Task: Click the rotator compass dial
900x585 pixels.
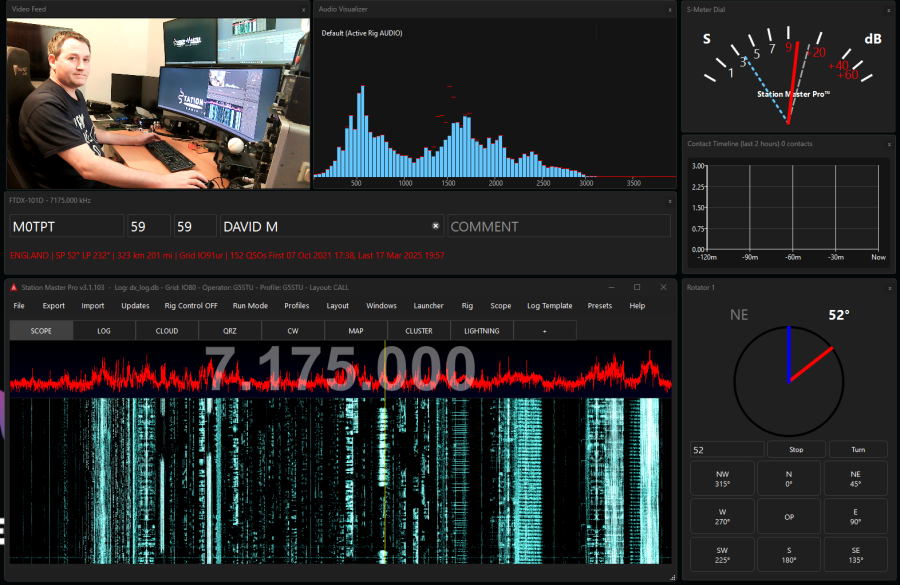Action: click(x=789, y=381)
